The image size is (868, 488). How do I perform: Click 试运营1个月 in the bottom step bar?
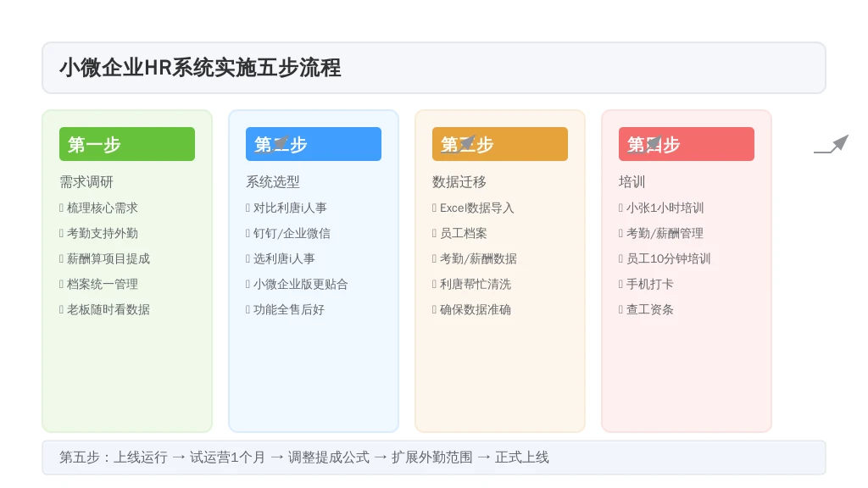227,457
